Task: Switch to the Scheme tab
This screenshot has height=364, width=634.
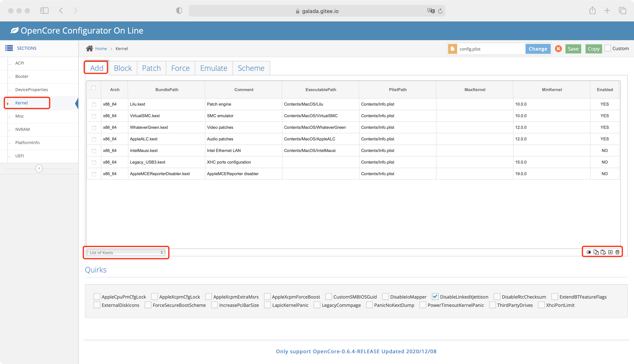Action: pos(251,68)
